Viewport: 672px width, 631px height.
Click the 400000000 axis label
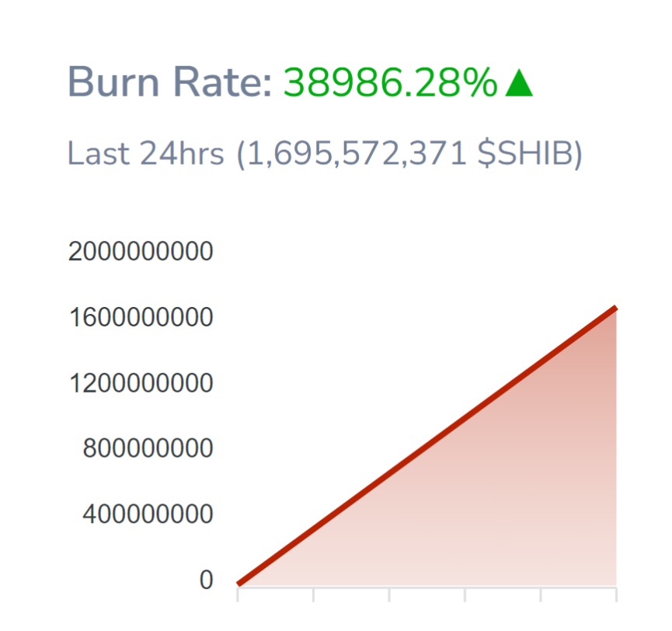pos(148,514)
